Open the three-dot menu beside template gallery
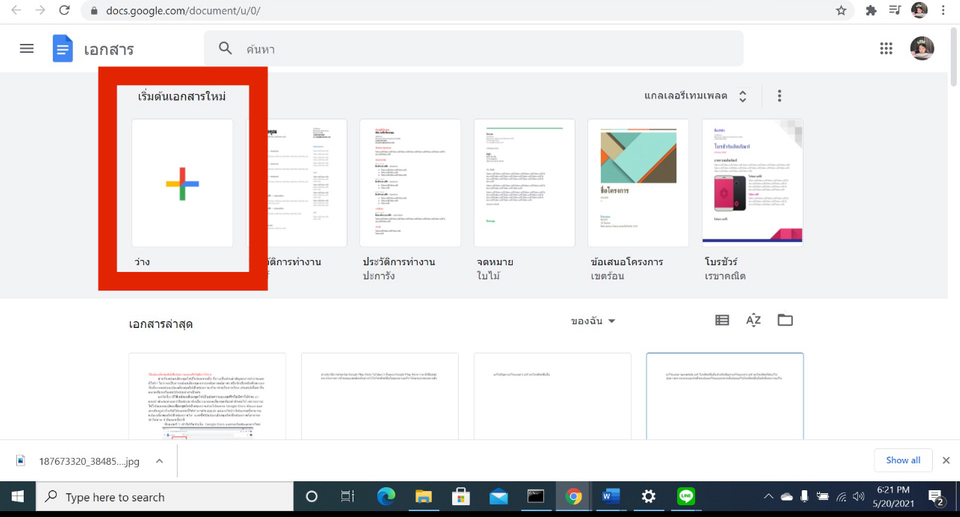 (x=779, y=96)
